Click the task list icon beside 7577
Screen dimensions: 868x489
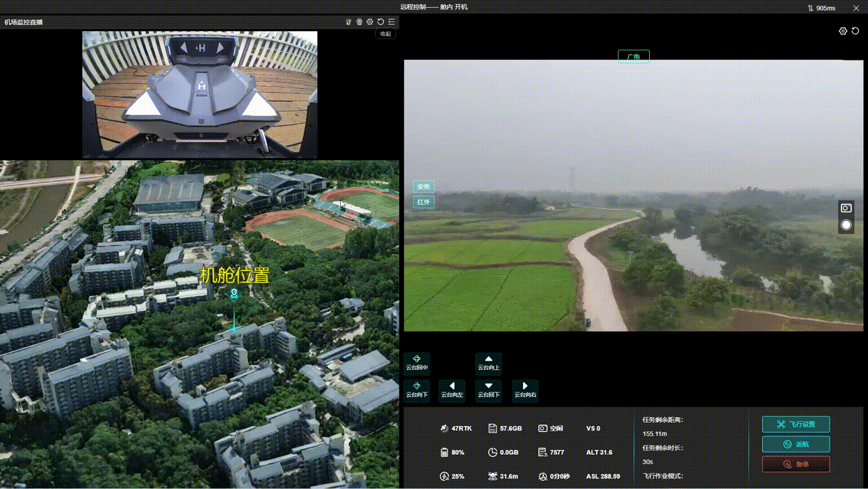tap(542, 452)
